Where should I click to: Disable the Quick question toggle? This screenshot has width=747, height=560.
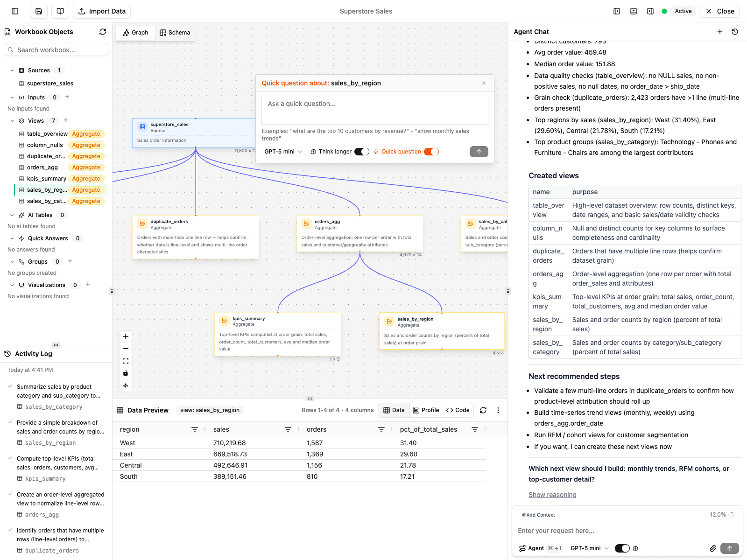[431, 152]
